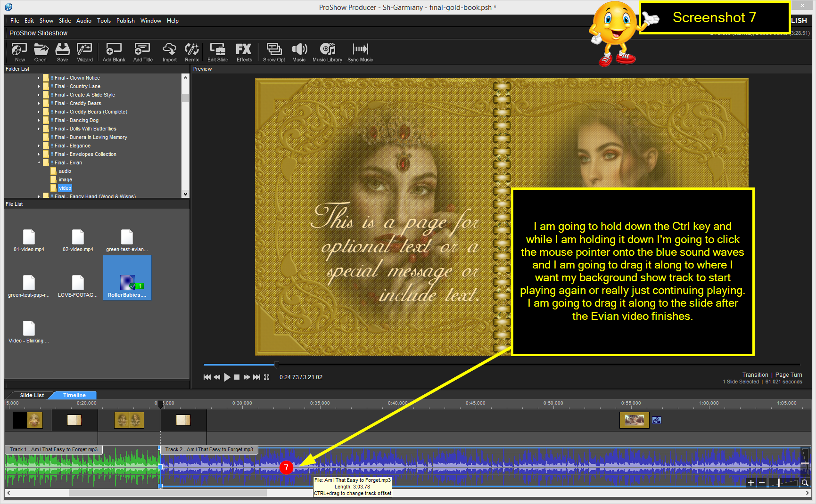The image size is (816, 504).
Task: Open the File menu
Action: (15, 21)
